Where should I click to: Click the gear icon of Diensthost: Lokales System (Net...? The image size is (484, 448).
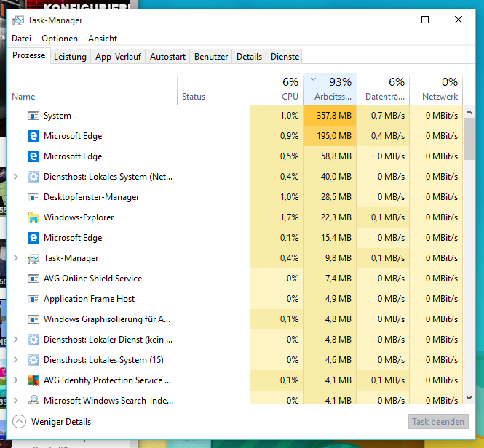click(x=33, y=177)
